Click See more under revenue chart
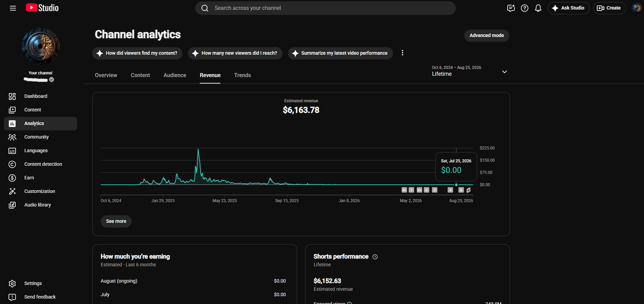 point(116,221)
